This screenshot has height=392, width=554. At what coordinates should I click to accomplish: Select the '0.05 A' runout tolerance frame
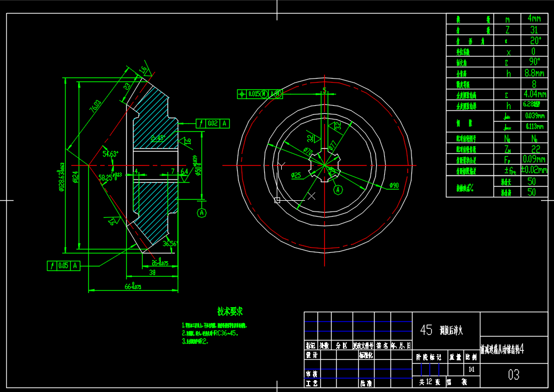point(63,265)
